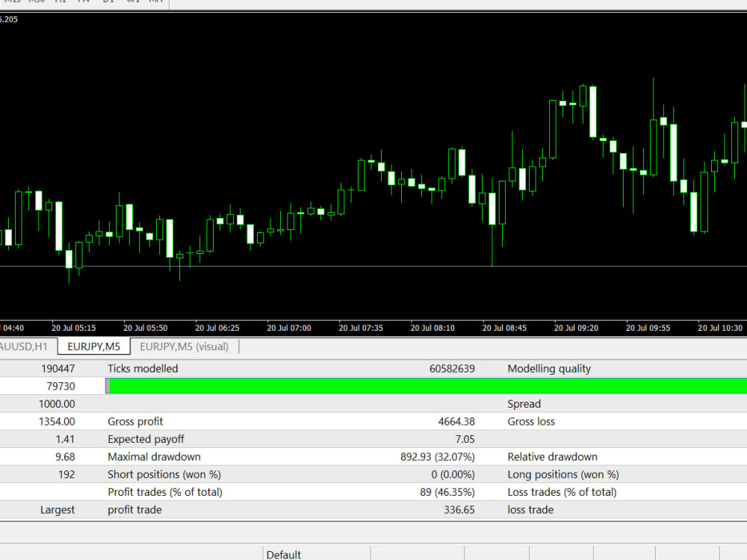Click the 'profit trade' label
Screen dimensions: 747x560
(x=134, y=509)
